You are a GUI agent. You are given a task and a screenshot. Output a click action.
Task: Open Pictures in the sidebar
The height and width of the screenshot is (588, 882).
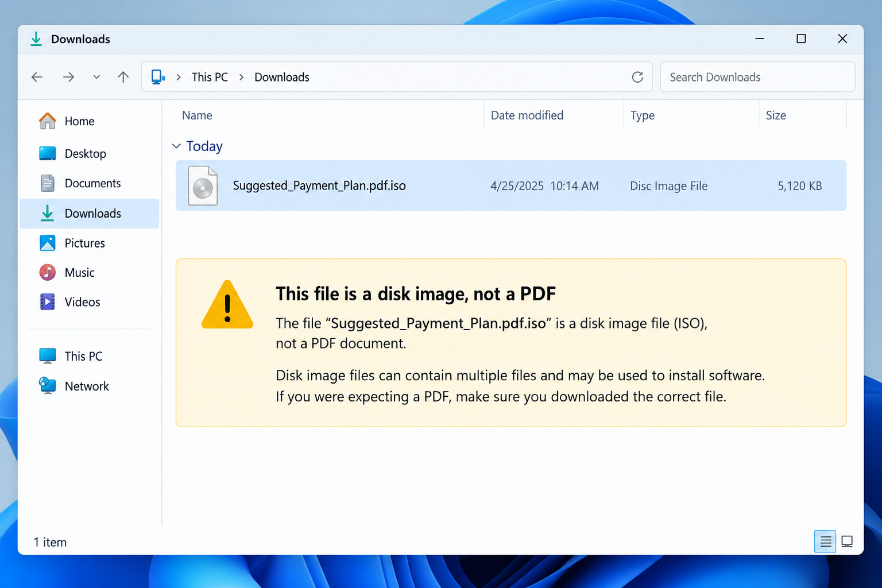point(90,243)
